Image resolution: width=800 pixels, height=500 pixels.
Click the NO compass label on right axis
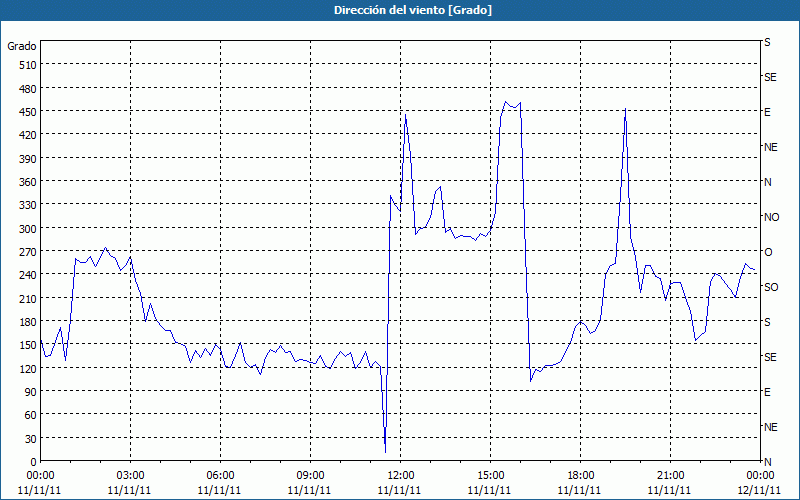[x=771, y=217]
